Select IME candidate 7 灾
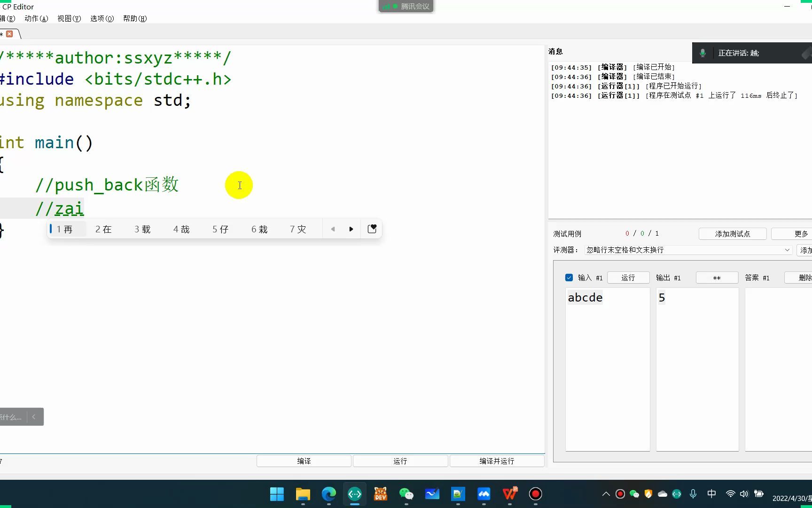The width and height of the screenshot is (812, 508). (x=298, y=229)
